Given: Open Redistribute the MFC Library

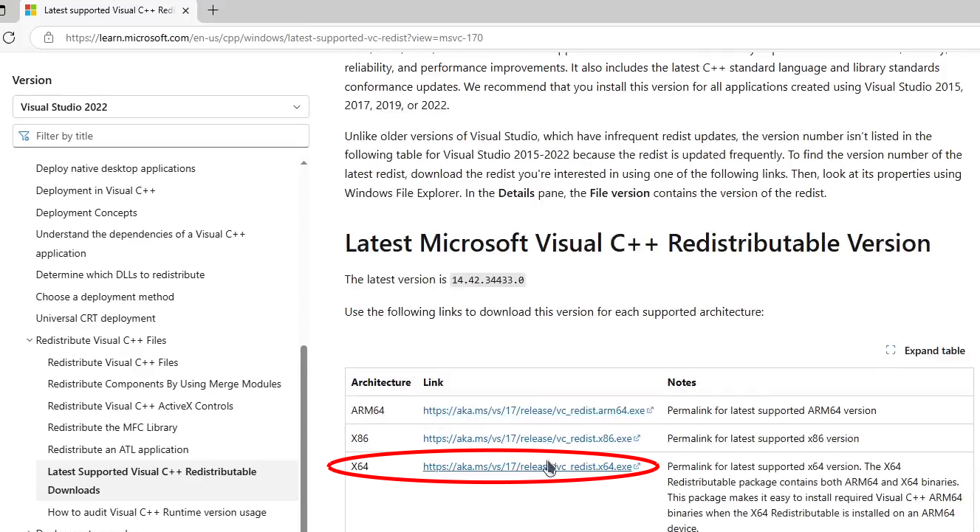Looking at the screenshot, I should point(113,427).
